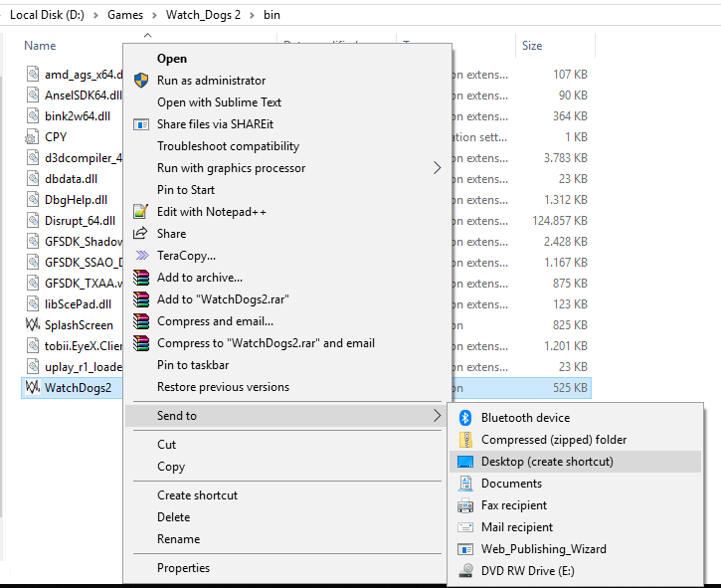Click the Fax recipient icon
Image resolution: width=721 pixels, height=588 pixels.
tap(465, 505)
